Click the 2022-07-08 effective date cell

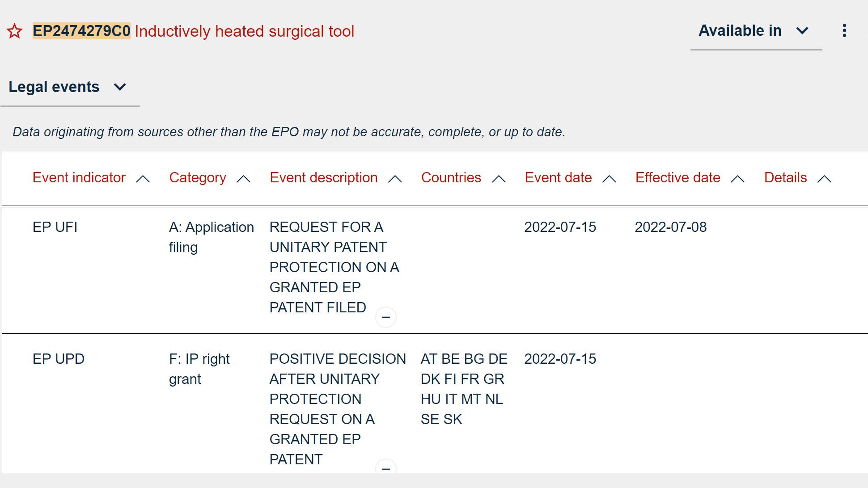pyautogui.click(x=670, y=227)
